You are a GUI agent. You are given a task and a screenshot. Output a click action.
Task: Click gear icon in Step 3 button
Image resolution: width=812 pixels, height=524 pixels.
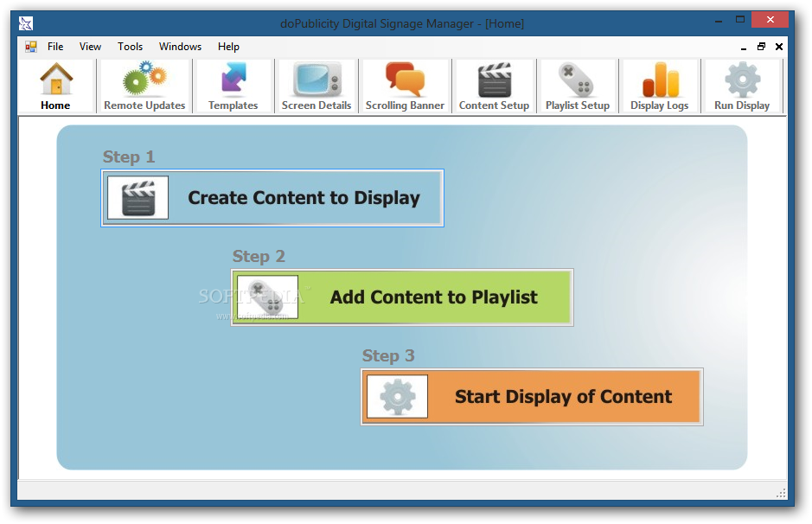click(x=397, y=397)
